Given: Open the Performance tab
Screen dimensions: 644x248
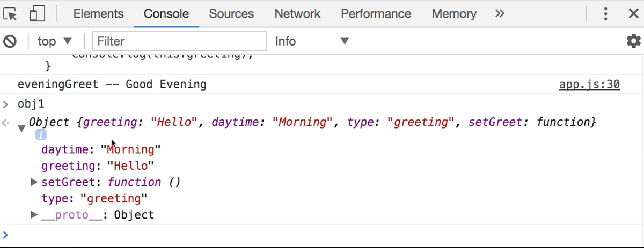Looking at the screenshot, I should coord(376,14).
